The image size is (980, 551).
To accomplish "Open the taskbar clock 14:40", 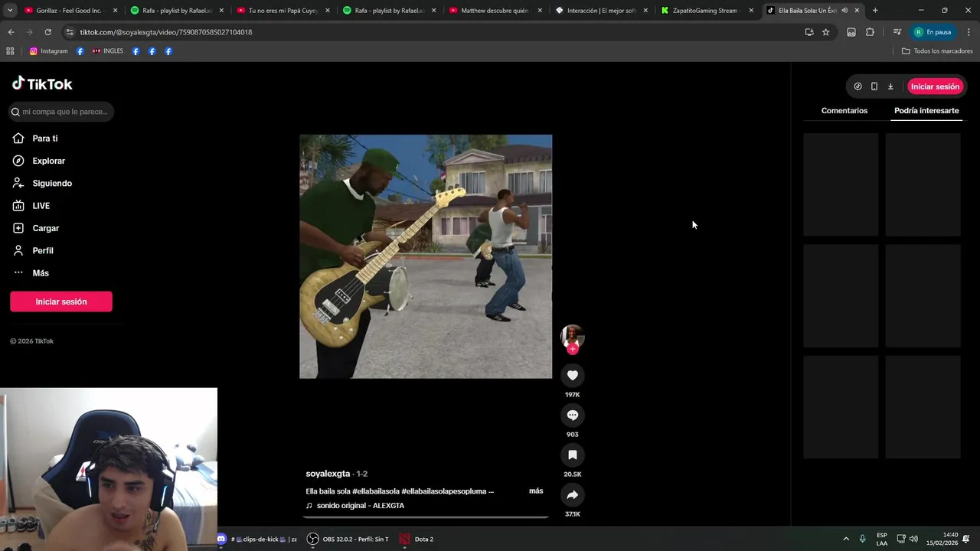I will 942,539.
